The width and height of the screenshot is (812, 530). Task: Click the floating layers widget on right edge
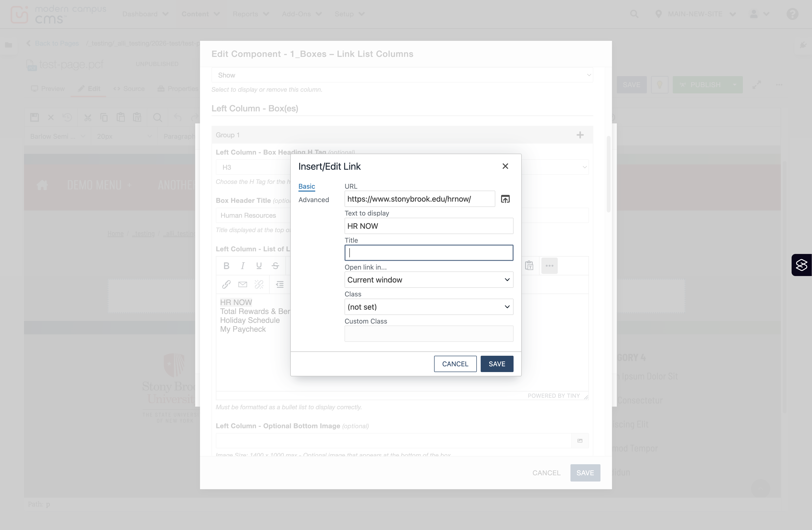pyautogui.click(x=801, y=265)
